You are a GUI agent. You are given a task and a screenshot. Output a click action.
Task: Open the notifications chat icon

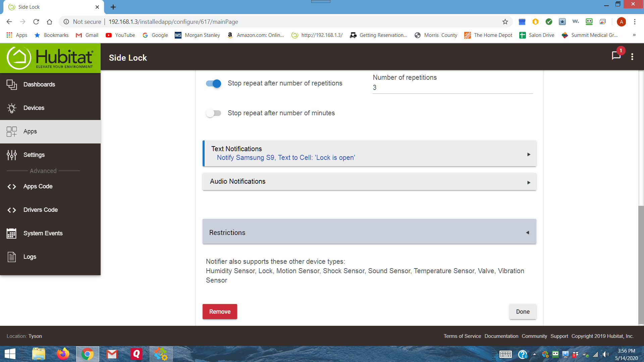616,56
